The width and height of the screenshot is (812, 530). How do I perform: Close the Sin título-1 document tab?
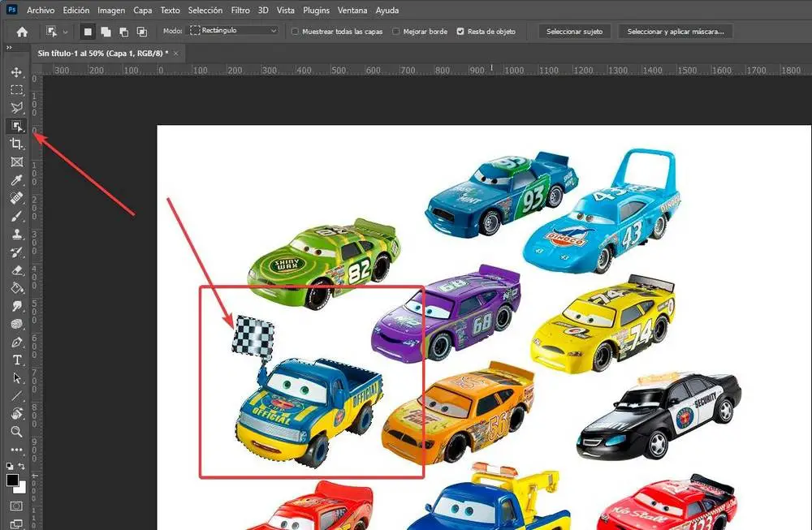[176, 54]
